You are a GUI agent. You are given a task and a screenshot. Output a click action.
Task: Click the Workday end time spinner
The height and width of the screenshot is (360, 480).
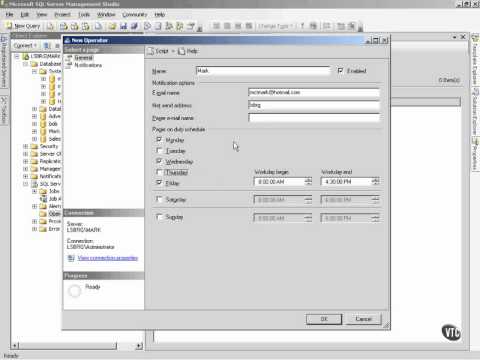coord(376,182)
